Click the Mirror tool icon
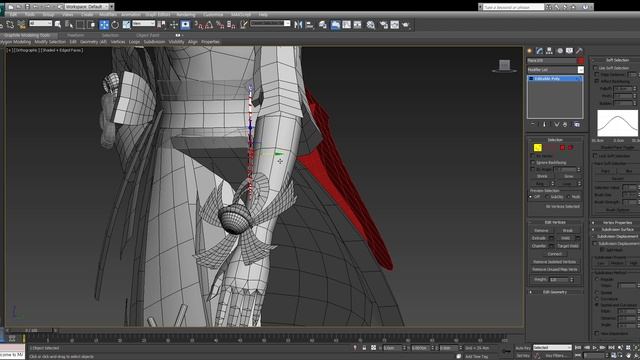This screenshot has height=360, width=640. click(298, 25)
